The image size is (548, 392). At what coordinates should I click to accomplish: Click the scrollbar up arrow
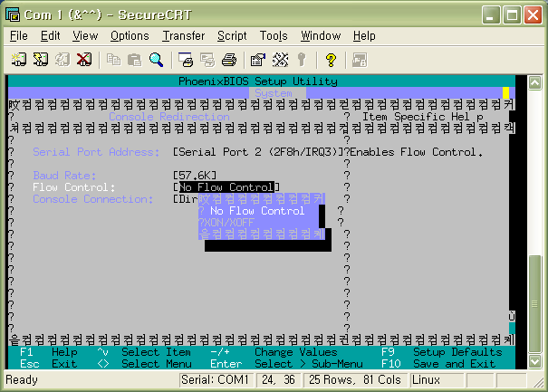pyautogui.click(x=534, y=82)
